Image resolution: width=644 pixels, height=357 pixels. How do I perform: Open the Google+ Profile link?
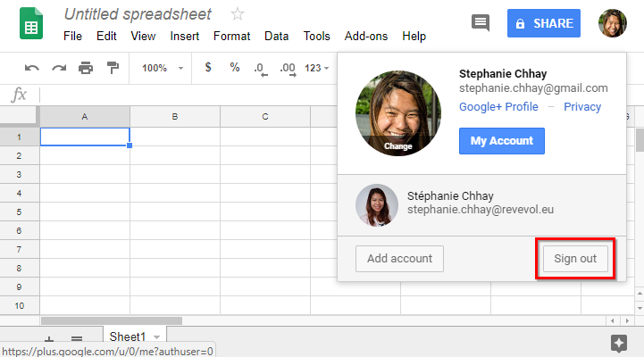click(x=498, y=107)
